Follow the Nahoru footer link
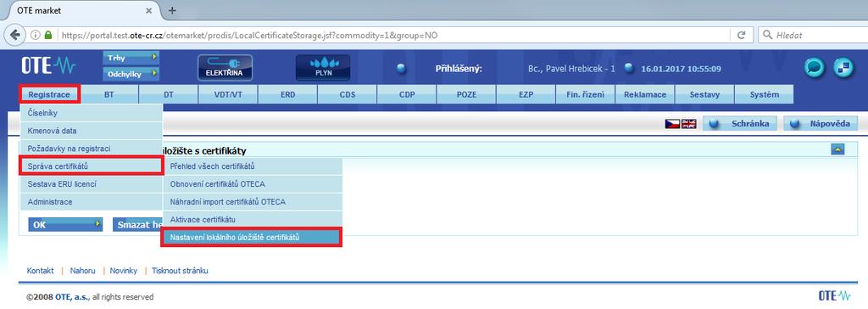The width and height of the screenshot is (868, 309). (x=83, y=271)
